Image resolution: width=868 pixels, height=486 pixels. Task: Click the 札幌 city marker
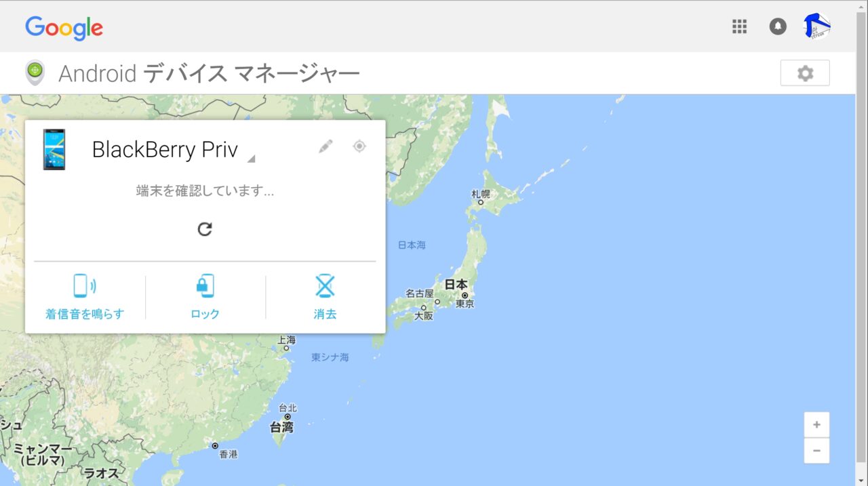pyautogui.click(x=481, y=201)
